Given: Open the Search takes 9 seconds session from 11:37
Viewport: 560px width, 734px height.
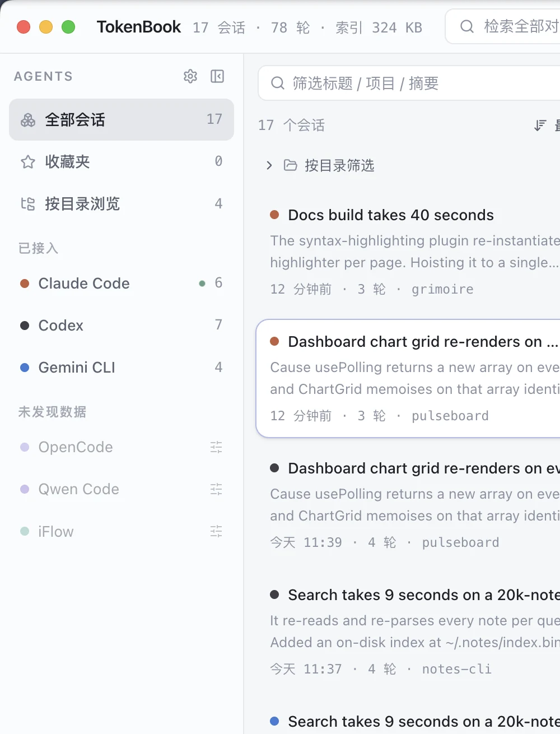Looking at the screenshot, I should coord(408,631).
